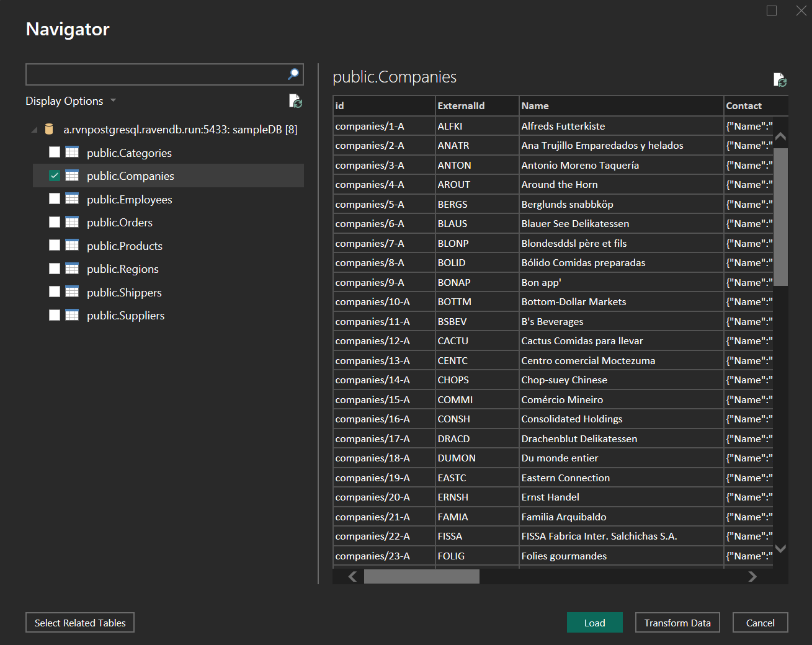Check the public.Categories checkbox
This screenshot has height=645, width=812.
[x=55, y=152]
